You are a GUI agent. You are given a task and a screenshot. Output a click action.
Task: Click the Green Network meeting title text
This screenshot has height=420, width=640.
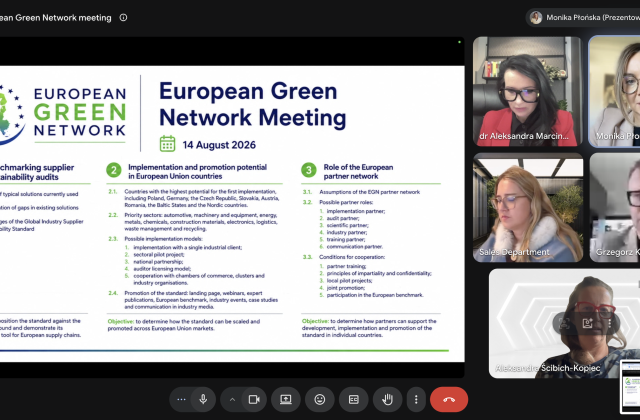click(56, 18)
